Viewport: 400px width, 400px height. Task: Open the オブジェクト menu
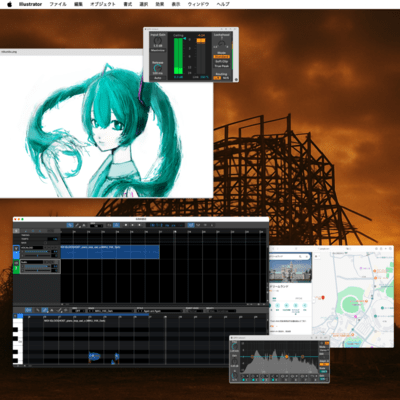(103, 4)
